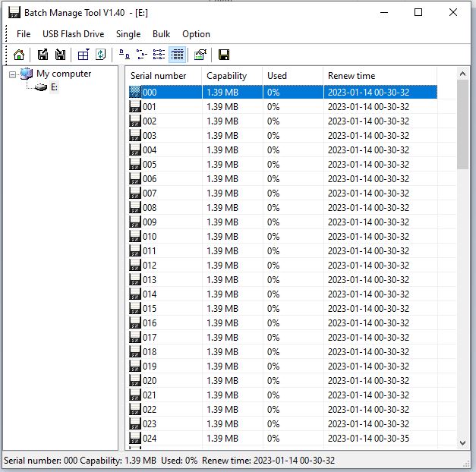Toggle the details view button

[x=178, y=55]
